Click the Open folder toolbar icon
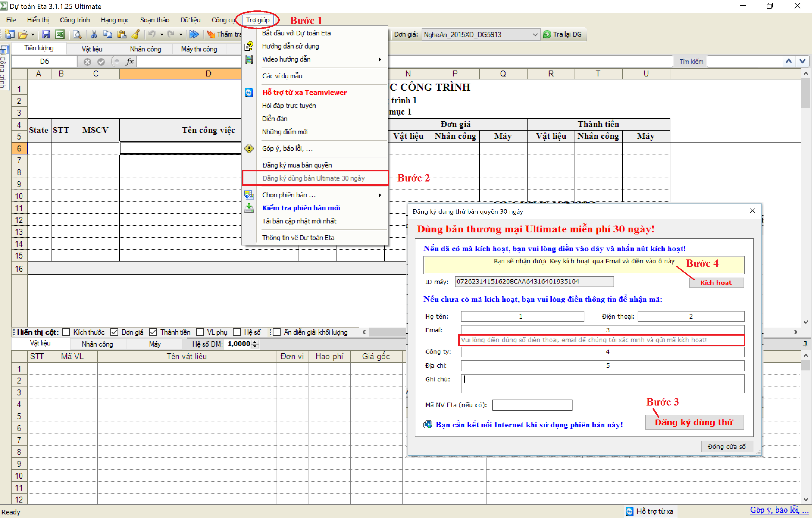The height and width of the screenshot is (518, 812). coord(23,34)
